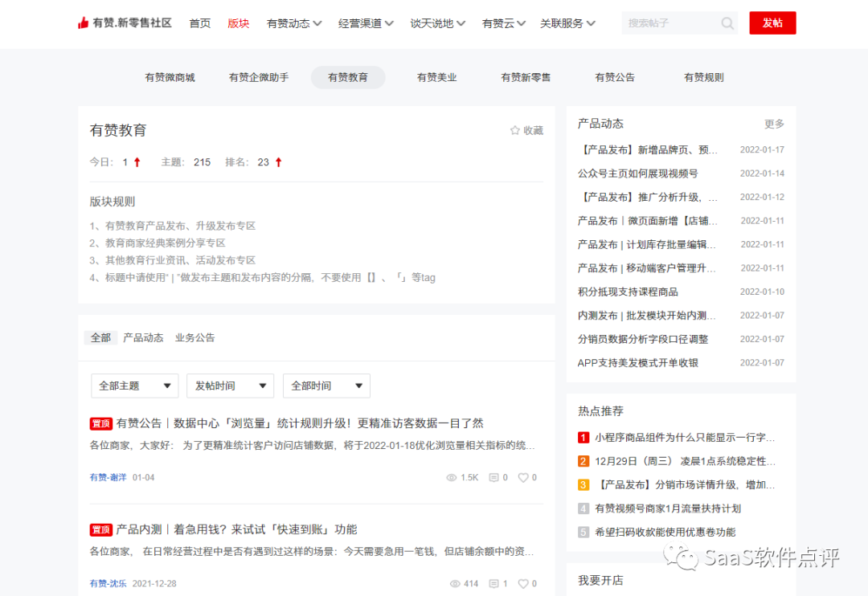Click 更多 in 产品动态 panel

point(775,124)
